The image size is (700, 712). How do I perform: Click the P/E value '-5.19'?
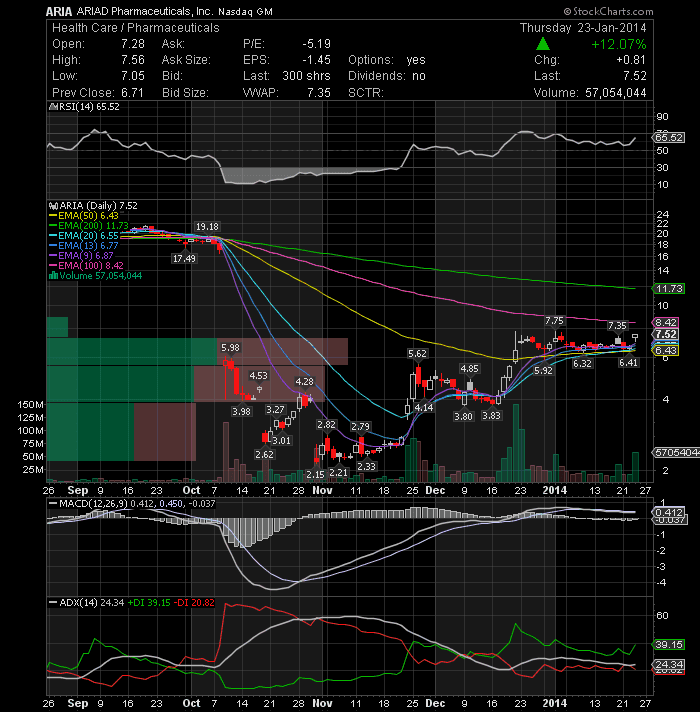tap(316, 44)
